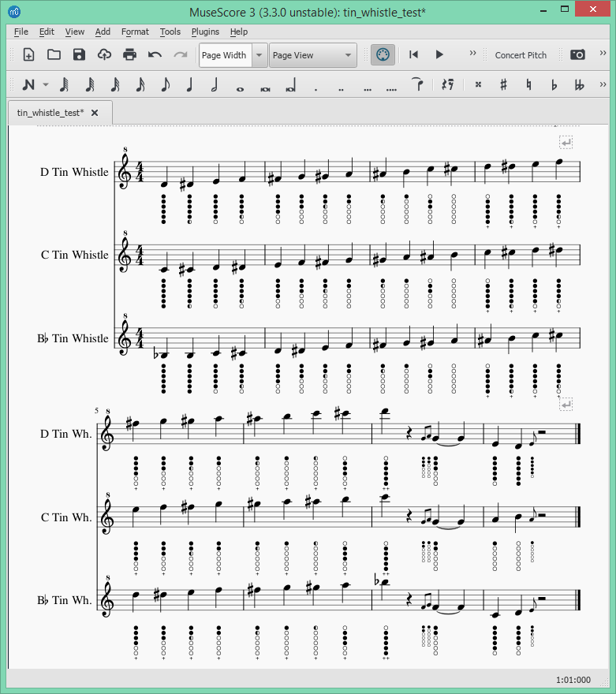
Task: Rewind playback to the start
Action: coord(413,54)
